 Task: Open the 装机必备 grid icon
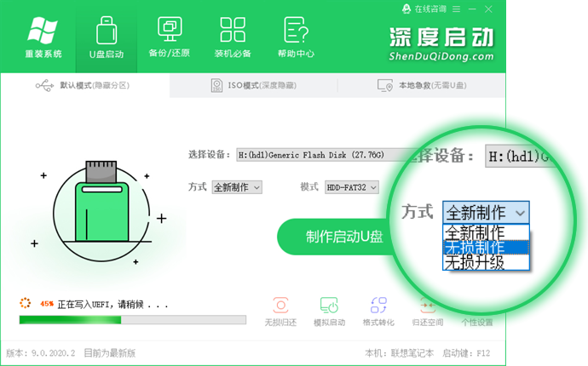(233, 30)
